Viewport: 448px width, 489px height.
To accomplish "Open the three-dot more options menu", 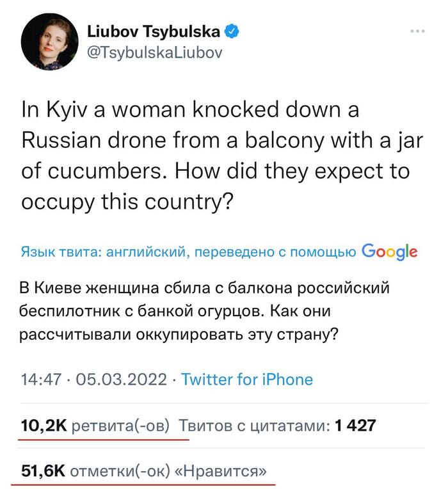I will click(417, 31).
